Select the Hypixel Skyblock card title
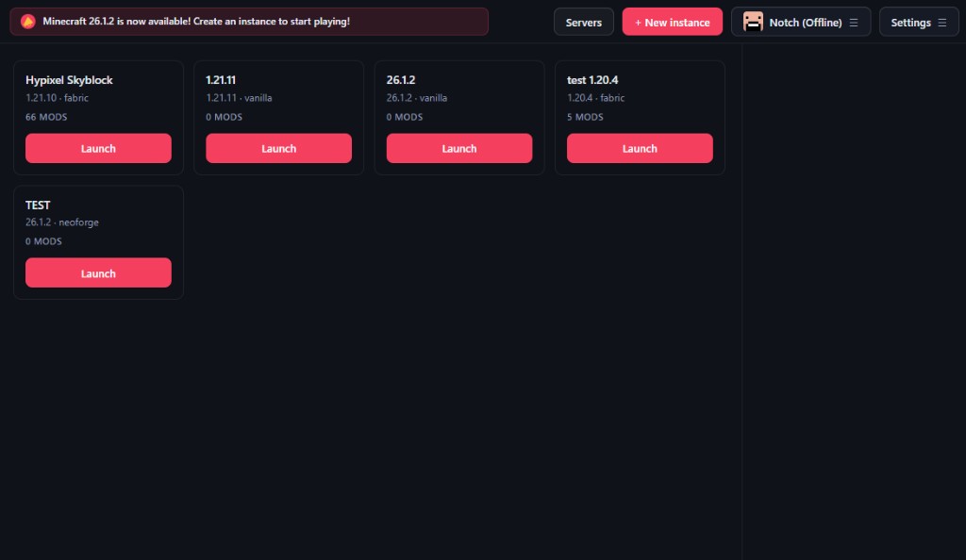The height and width of the screenshot is (560, 966). pyautogui.click(x=69, y=80)
